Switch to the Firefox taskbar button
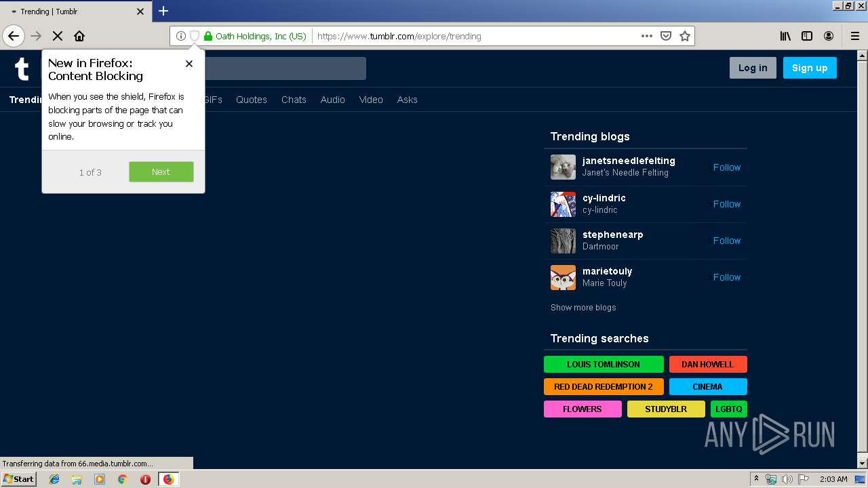868x488 pixels. pos(168,479)
